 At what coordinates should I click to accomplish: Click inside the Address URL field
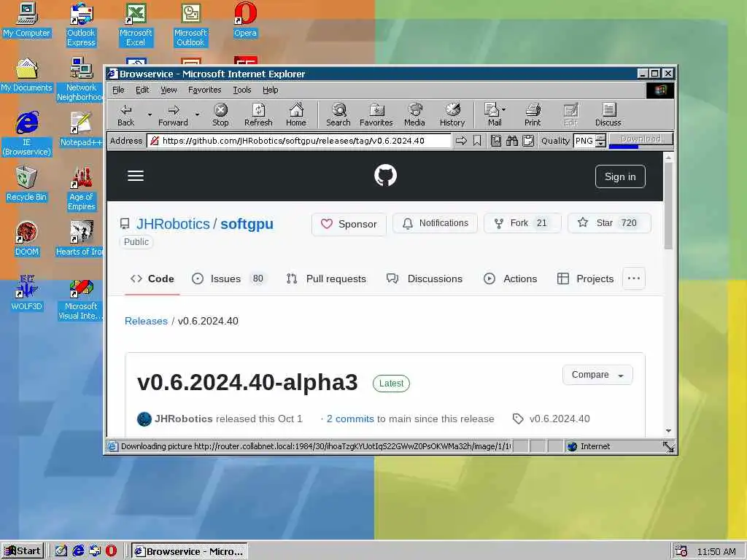299,141
